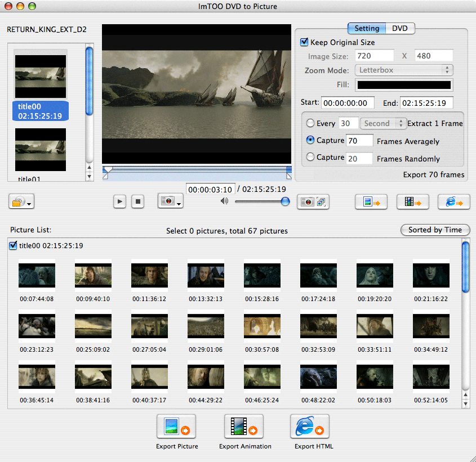Image resolution: width=476 pixels, height=462 pixels.
Task: Click the snapshot camera dropdown button
Action: [170, 201]
